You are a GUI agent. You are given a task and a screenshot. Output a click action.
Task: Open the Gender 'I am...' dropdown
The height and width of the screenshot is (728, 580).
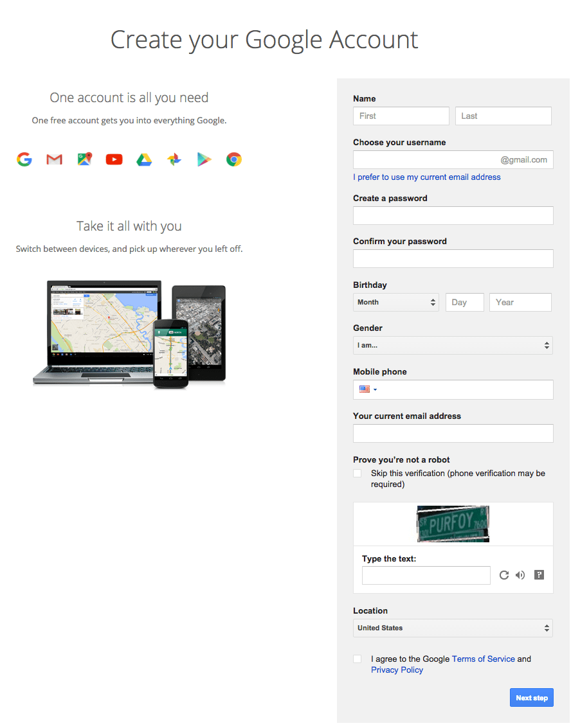tap(453, 346)
